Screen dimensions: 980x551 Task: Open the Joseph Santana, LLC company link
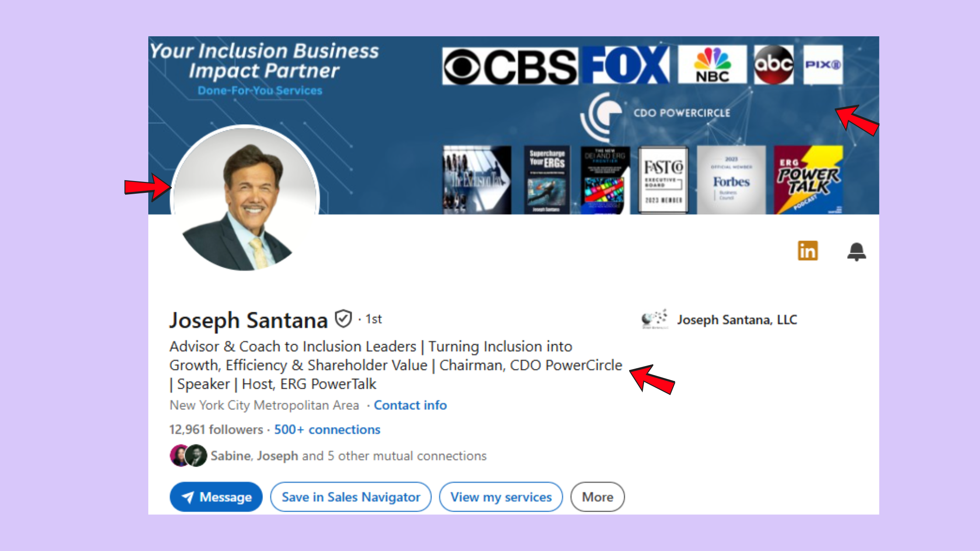(737, 320)
